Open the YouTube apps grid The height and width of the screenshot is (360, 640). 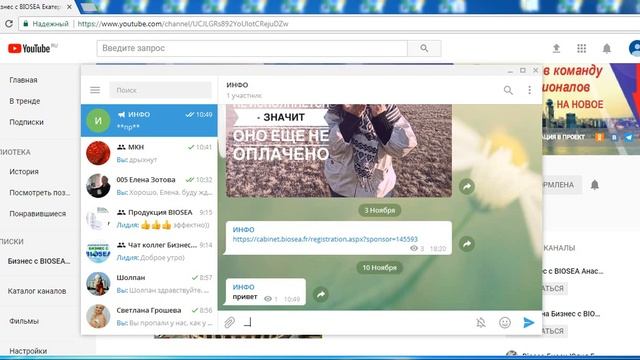click(582, 49)
